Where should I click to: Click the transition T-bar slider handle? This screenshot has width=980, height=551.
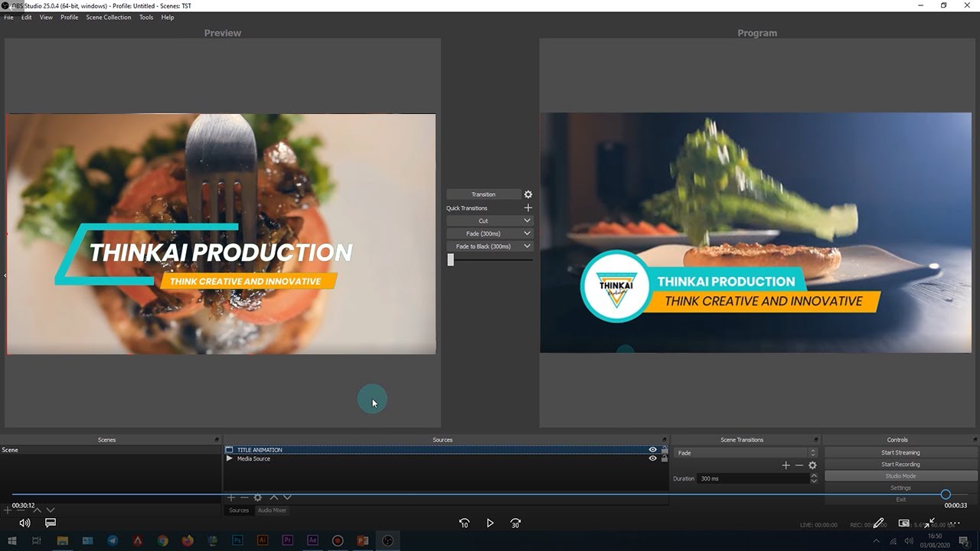(451, 259)
